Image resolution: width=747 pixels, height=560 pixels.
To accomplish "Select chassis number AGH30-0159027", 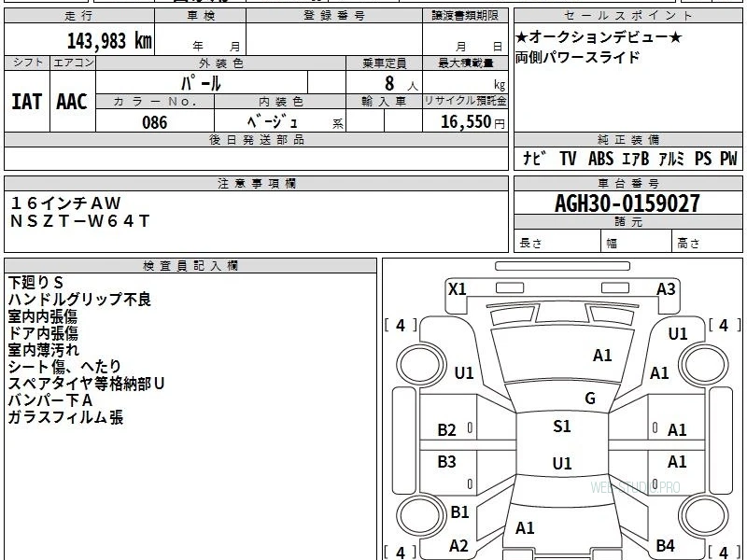I will (x=627, y=203).
